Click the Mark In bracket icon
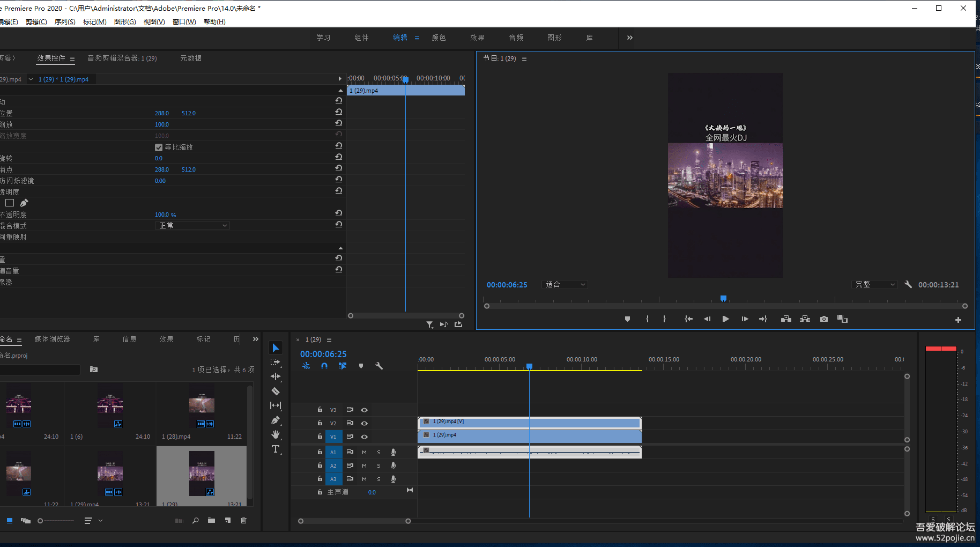The height and width of the screenshot is (547, 980). pyautogui.click(x=647, y=319)
